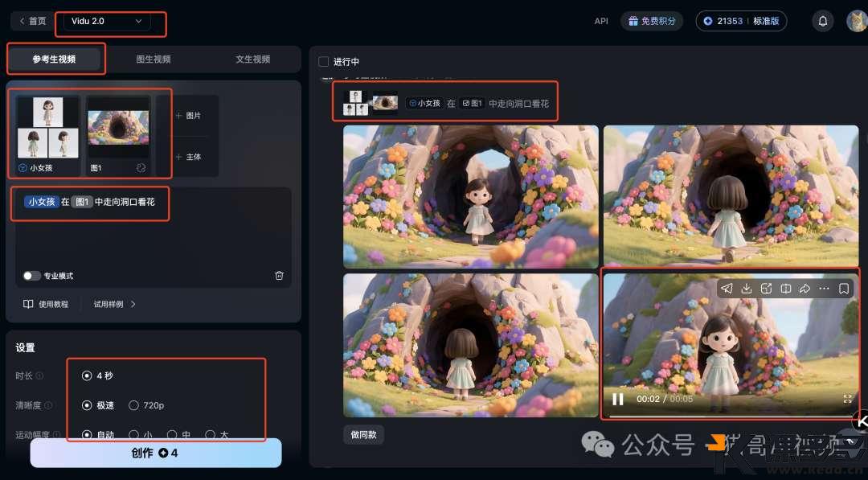This screenshot has height=480, width=868.
Task: Open the Vidu 2.0 model dropdown
Action: [x=106, y=21]
